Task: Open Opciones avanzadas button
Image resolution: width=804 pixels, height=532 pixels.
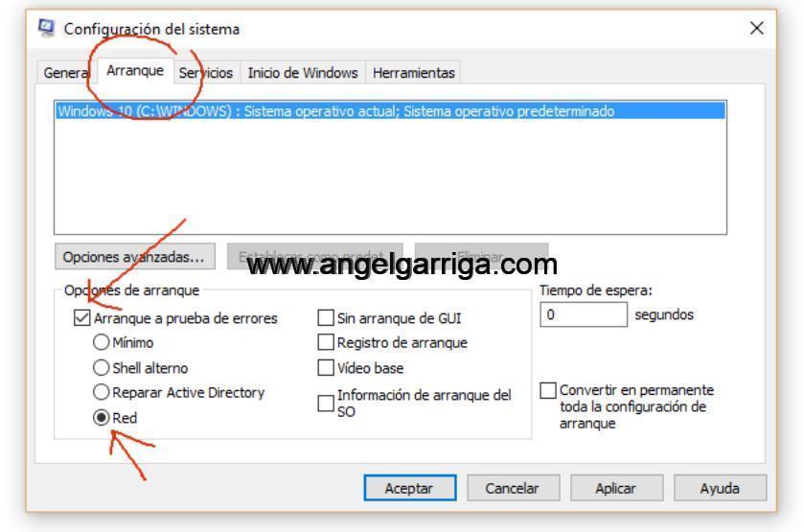Action: [x=135, y=257]
